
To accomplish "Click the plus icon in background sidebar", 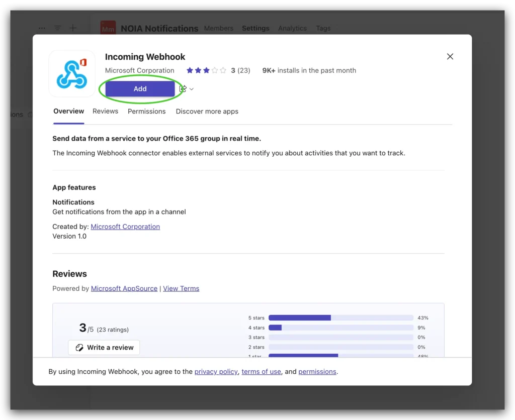I will point(73,28).
